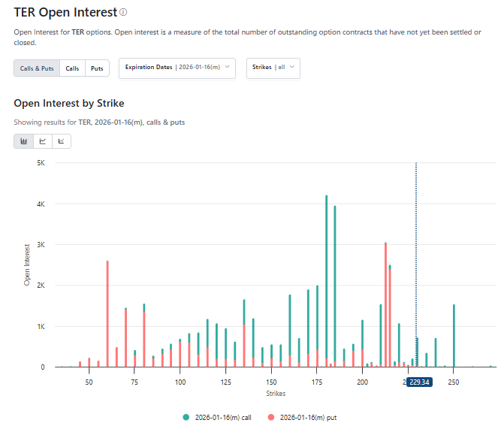The image size is (504, 426).
Task: Toggle to Calls only
Action: coord(72,68)
